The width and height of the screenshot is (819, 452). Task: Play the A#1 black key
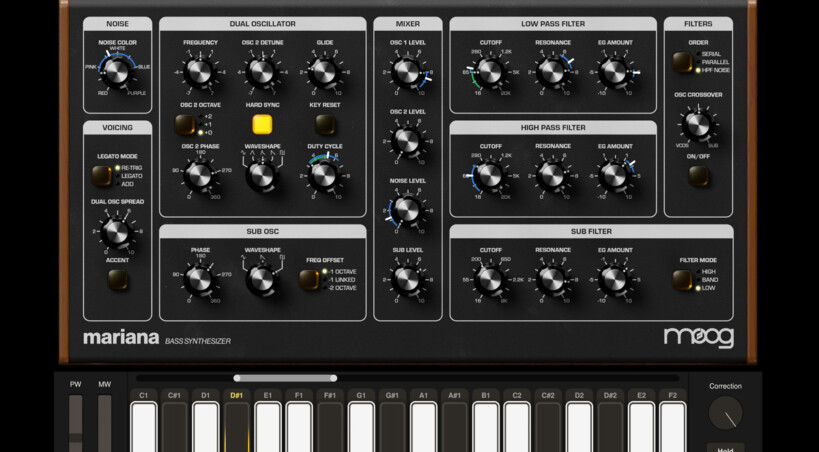454,426
